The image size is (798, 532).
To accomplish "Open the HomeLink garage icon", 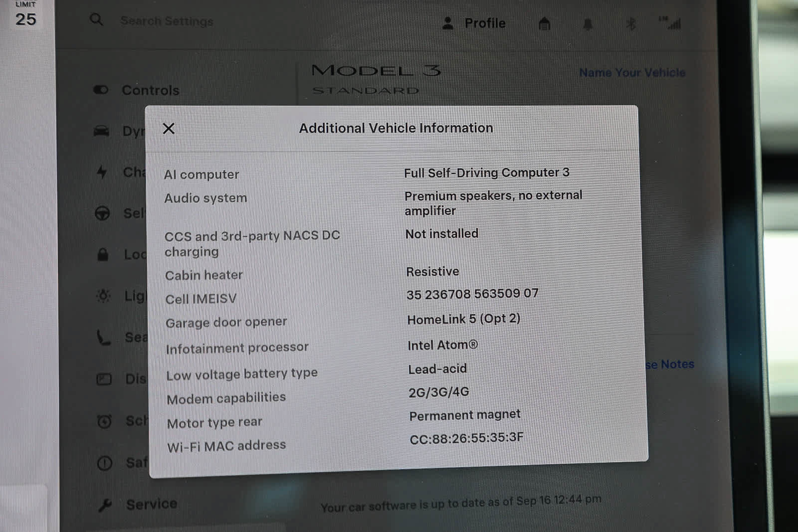I will coord(545,23).
